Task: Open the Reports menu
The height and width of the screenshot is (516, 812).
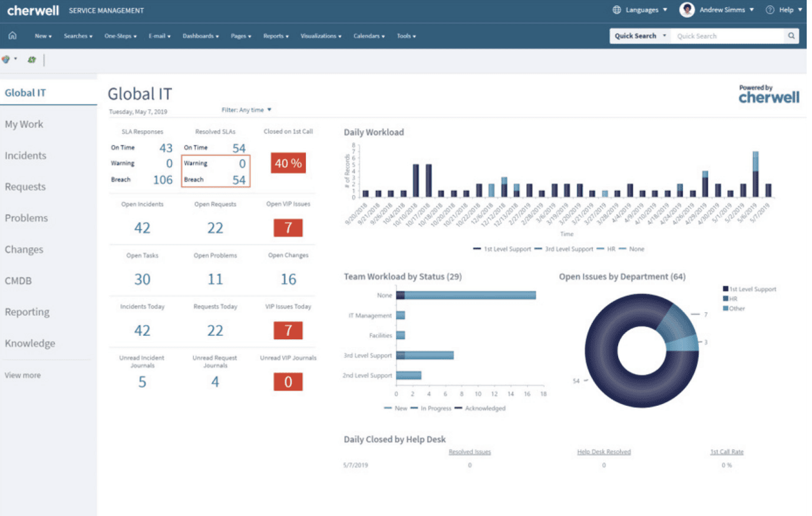Action: coord(276,36)
